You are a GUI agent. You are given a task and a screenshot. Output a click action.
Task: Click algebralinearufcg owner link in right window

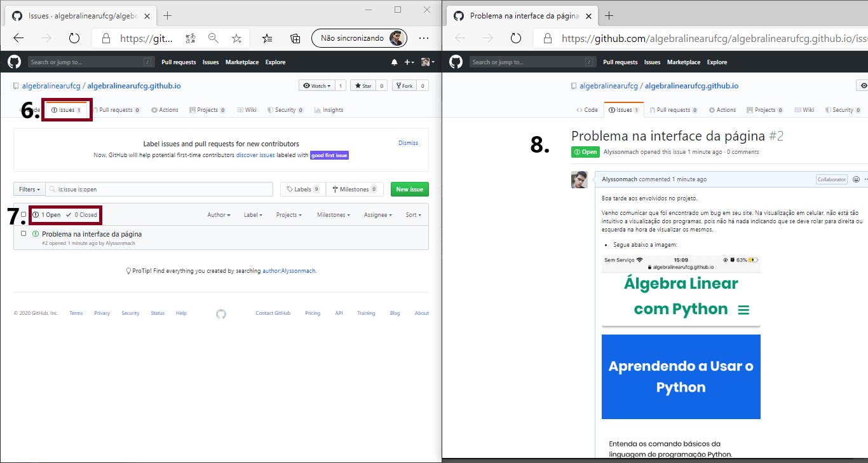point(609,86)
